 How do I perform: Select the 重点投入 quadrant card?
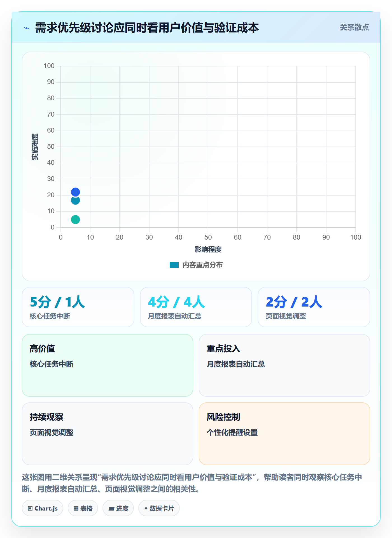pos(284,365)
